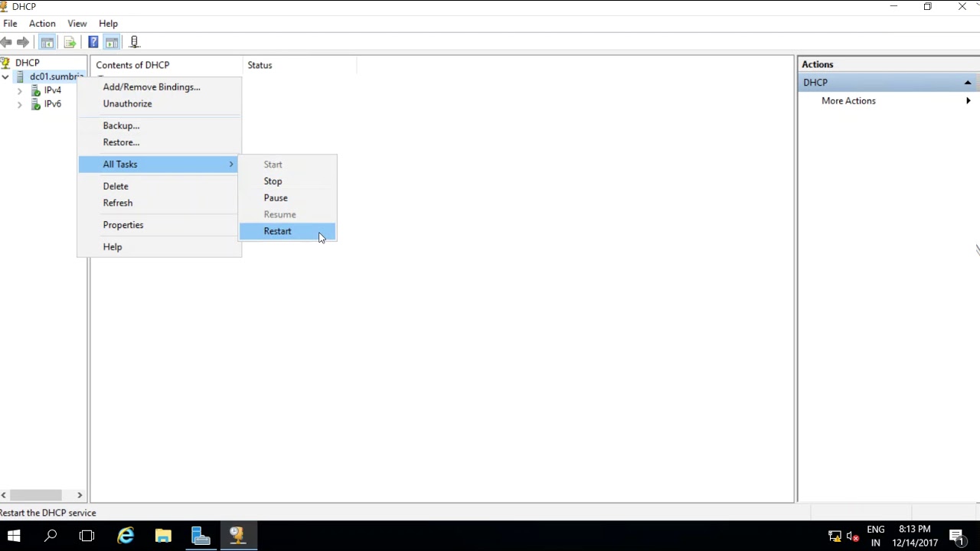Click the tree pane horizontal scrollbar thumb
The width and height of the screenshot is (980, 551).
34,495
